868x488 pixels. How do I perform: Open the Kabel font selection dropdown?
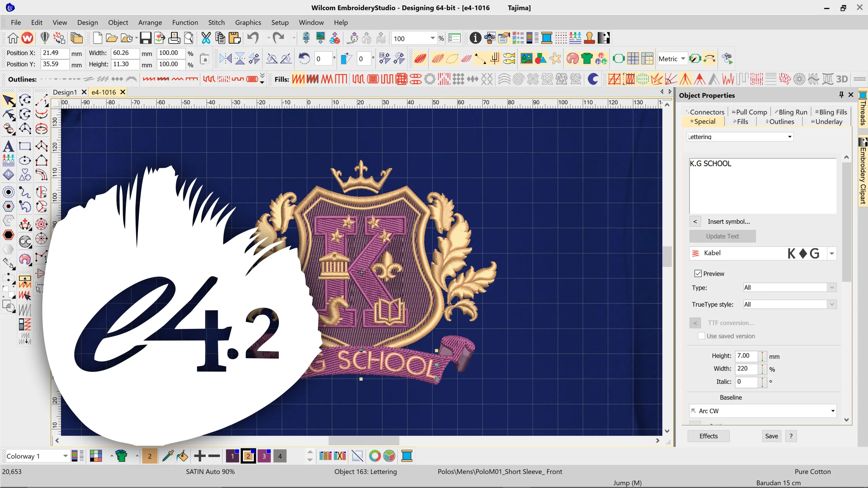tap(832, 253)
